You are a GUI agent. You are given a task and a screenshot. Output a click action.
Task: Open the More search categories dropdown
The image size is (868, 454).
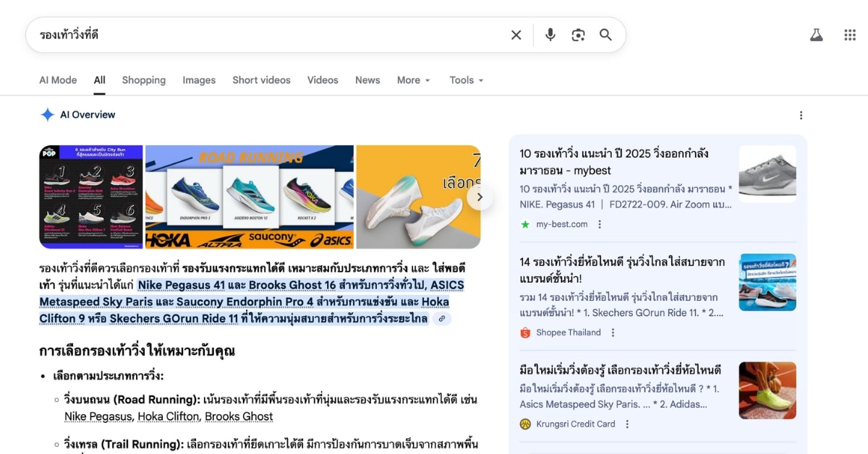coord(413,80)
